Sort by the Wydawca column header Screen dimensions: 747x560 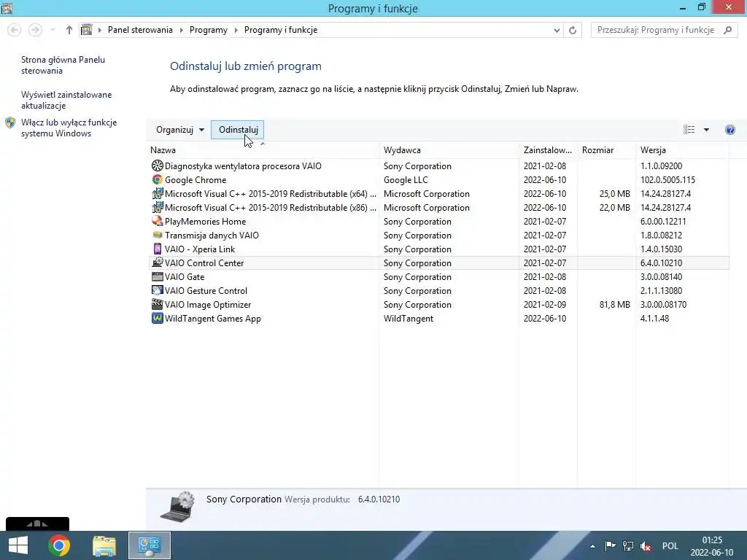click(x=449, y=150)
